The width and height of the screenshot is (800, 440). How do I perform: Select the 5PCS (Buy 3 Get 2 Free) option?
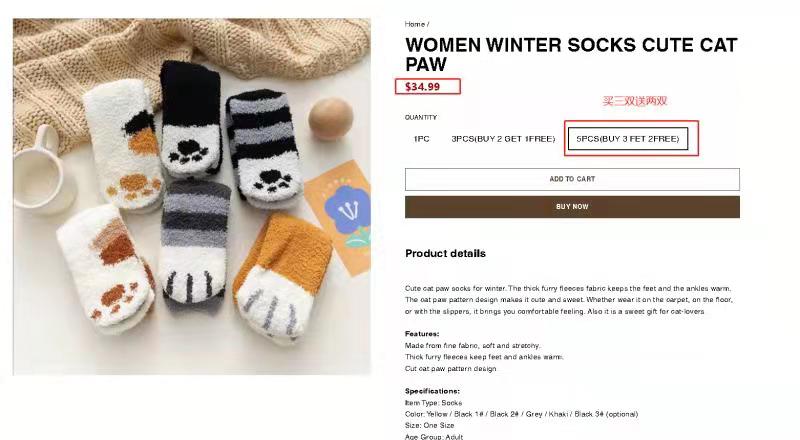(627, 139)
